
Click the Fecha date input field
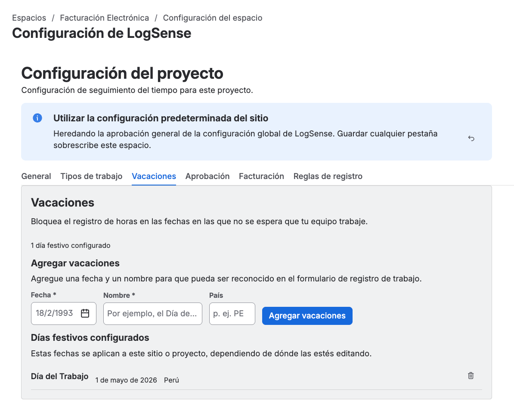click(64, 314)
